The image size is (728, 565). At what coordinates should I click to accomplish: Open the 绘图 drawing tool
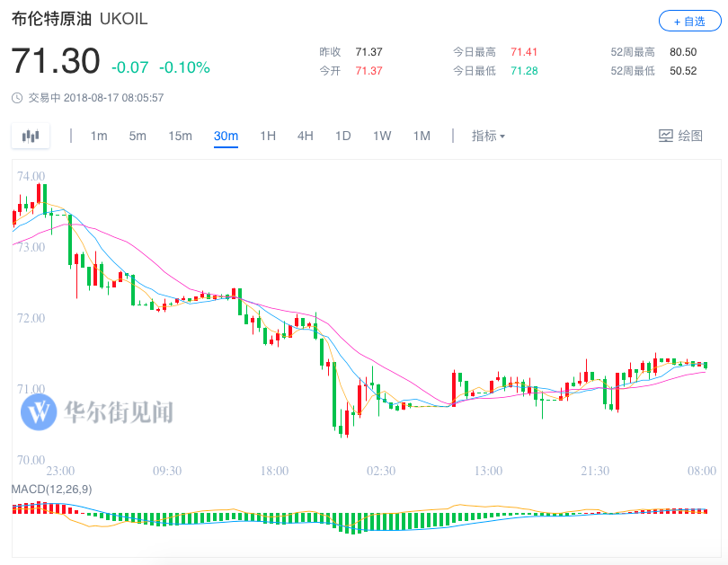click(x=680, y=136)
